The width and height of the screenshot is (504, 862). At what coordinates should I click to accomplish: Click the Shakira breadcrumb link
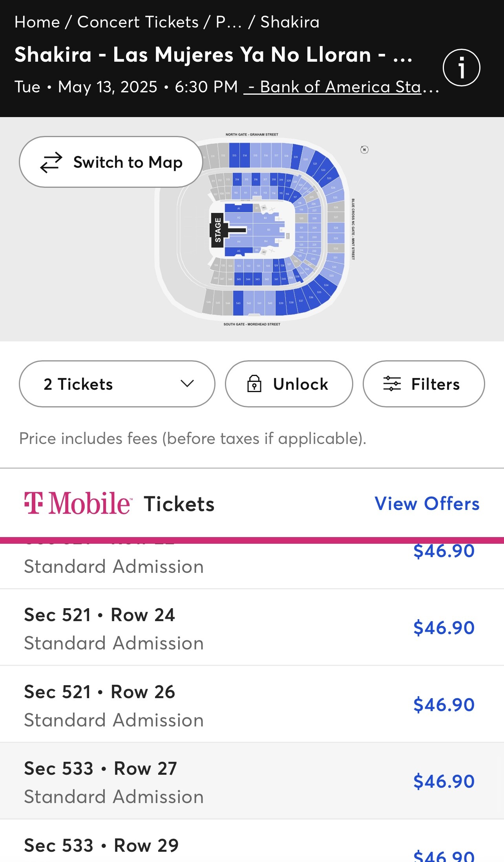click(x=290, y=22)
